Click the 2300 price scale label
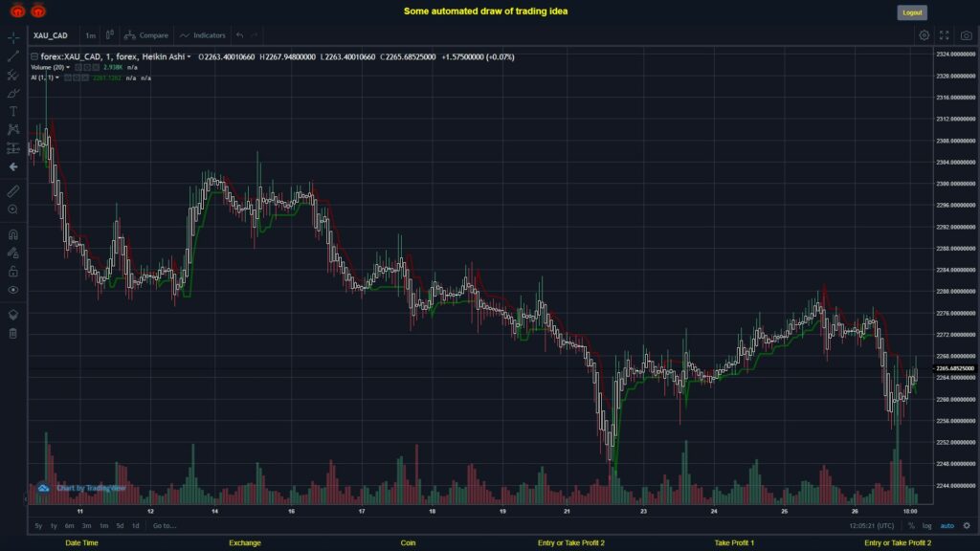The image size is (980, 551). coord(956,185)
